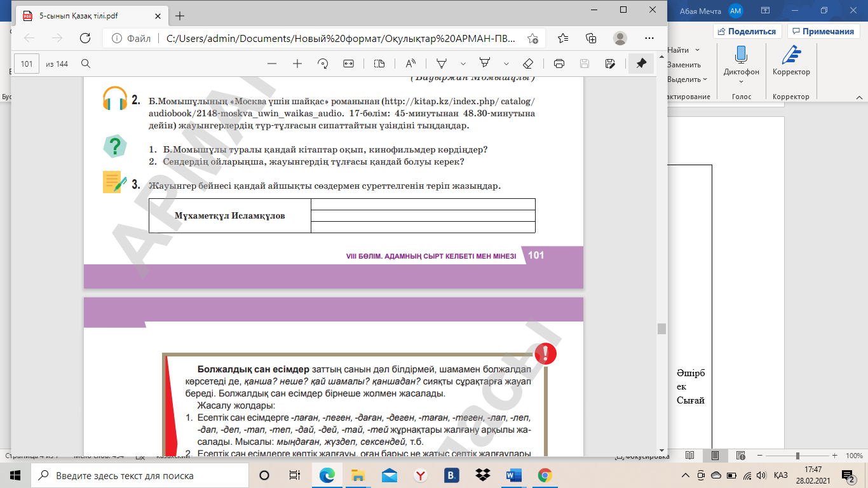Screen dimensions: 868x488
Task: Open Корректор in Word
Action: coord(791,62)
